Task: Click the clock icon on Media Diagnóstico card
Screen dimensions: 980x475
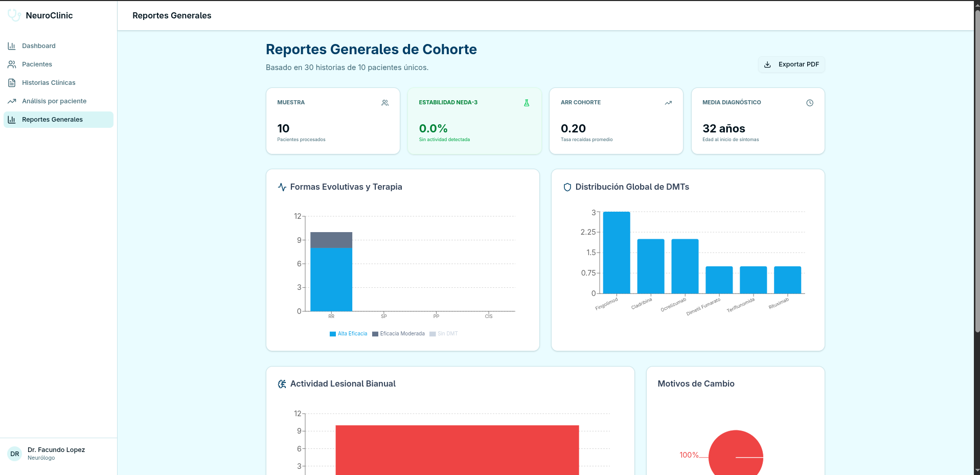Action: [x=810, y=103]
